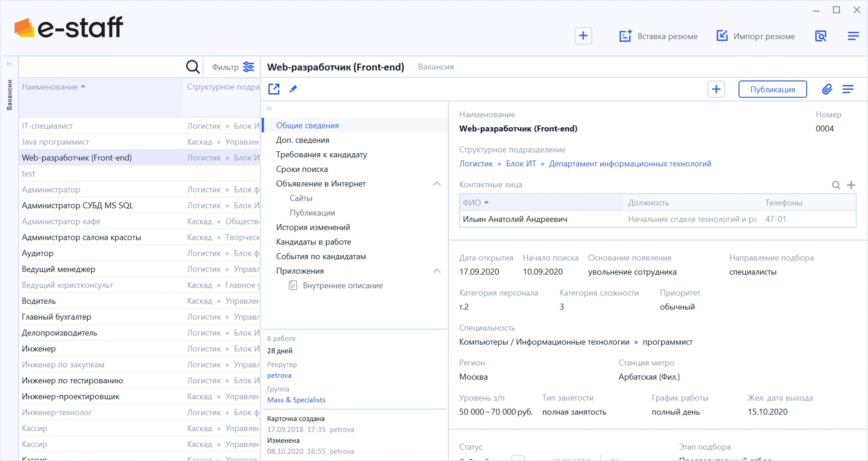This screenshot has width=868, height=461.
Task: Click the plus button next to Публикация
Action: (x=716, y=89)
